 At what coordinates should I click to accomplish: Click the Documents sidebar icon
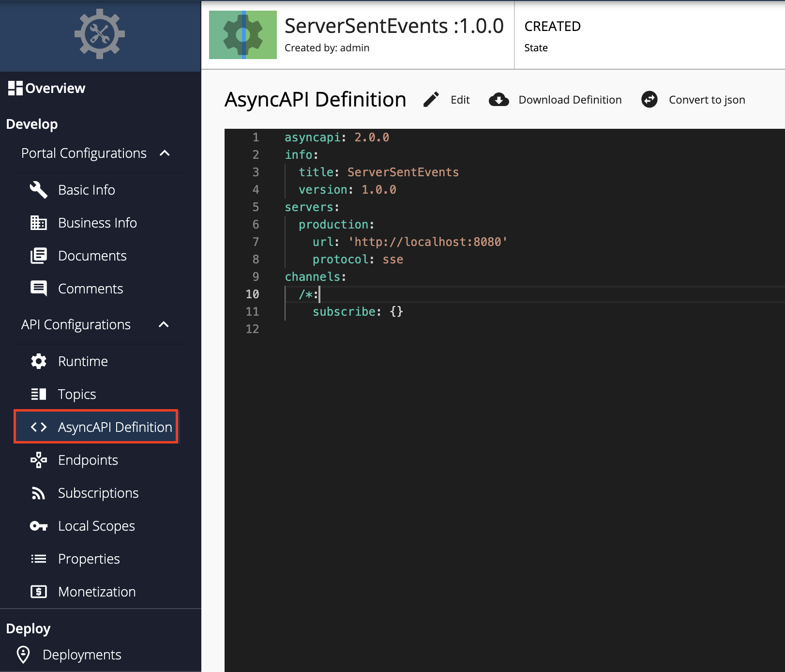coord(38,256)
